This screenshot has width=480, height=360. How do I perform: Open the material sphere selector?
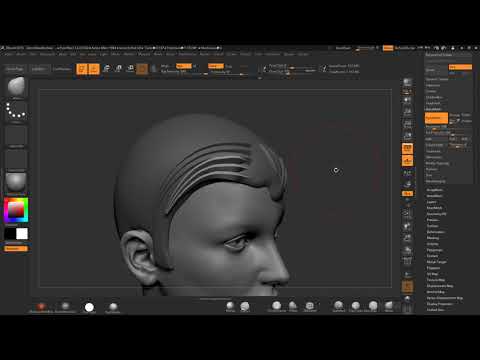click(16, 182)
